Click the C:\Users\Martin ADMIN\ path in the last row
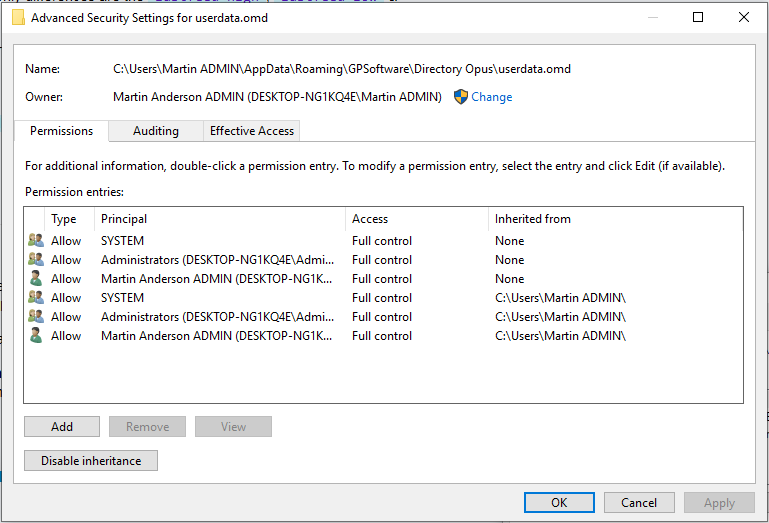This screenshot has height=523, width=769. 560,336
